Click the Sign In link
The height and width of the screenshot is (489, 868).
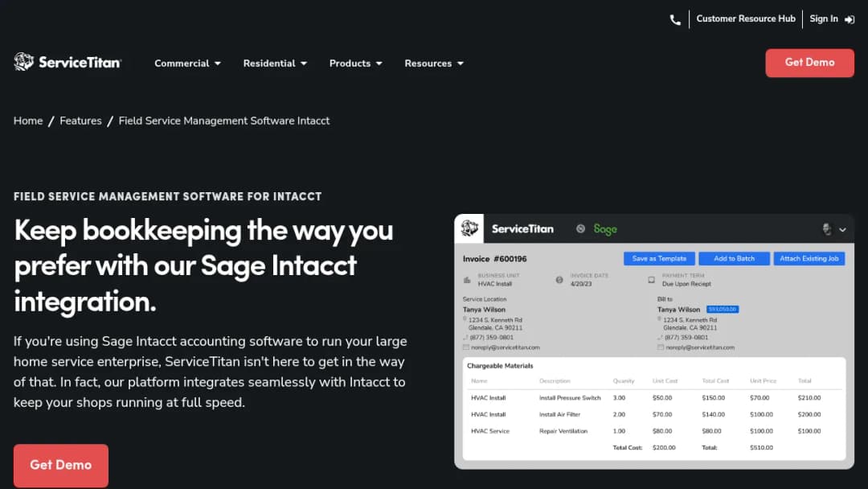coord(824,18)
